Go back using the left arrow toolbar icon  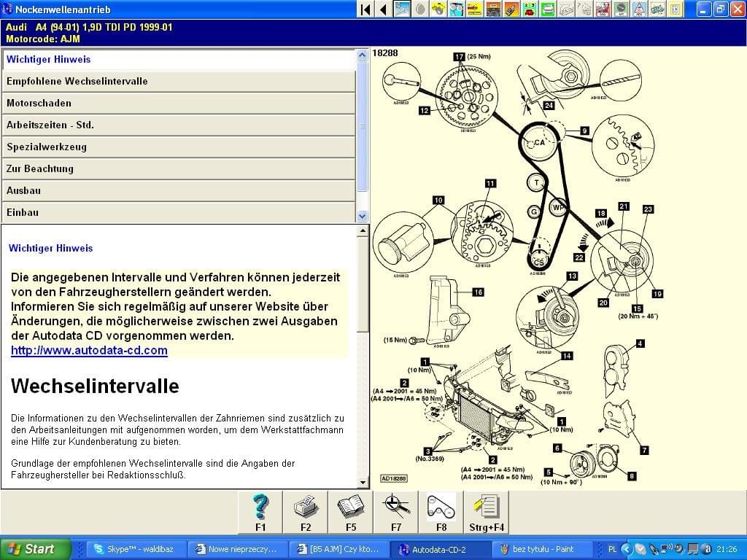(x=384, y=9)
